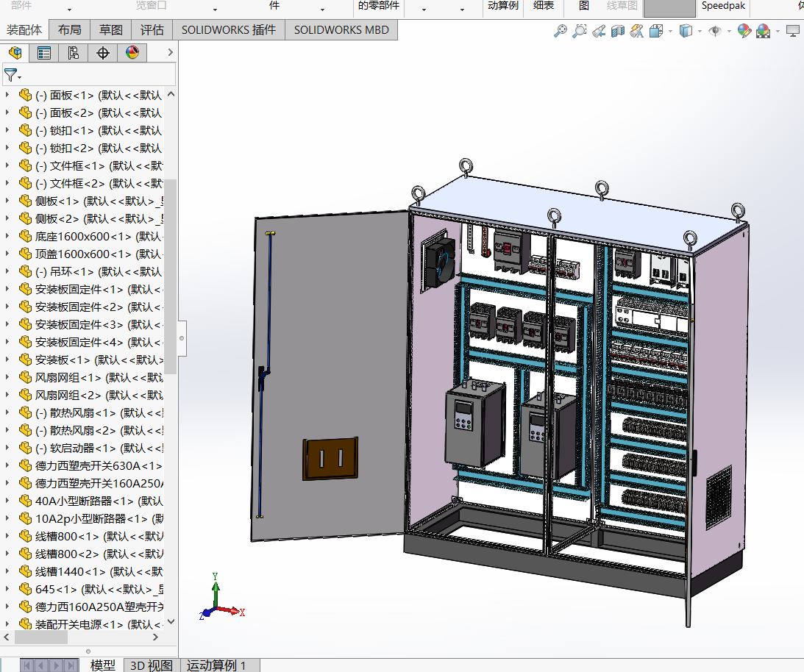This screenshot has width=804, height=672.
Task: Open the feature tree filter dropdown
Action: [x=13, y=75]
